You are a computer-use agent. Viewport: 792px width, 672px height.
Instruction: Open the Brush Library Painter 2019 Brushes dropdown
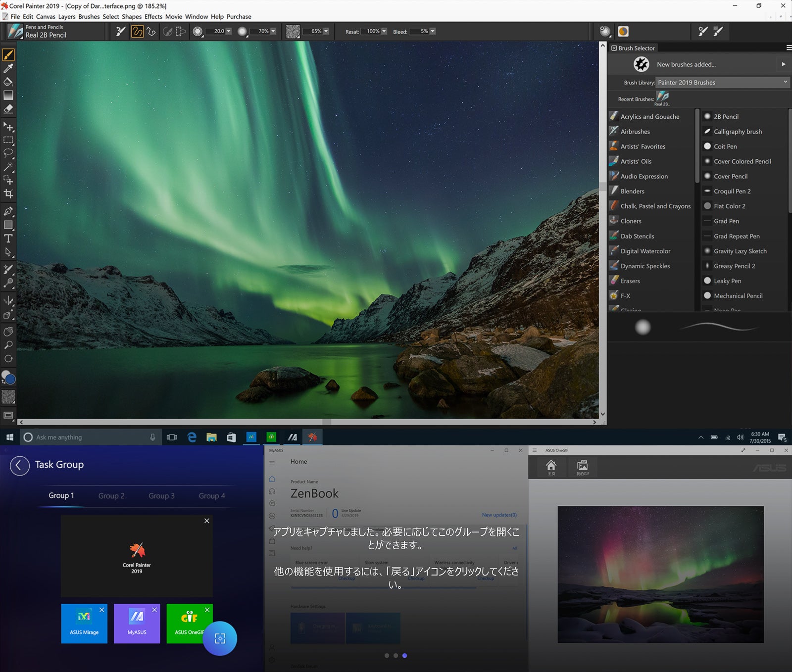722,82
